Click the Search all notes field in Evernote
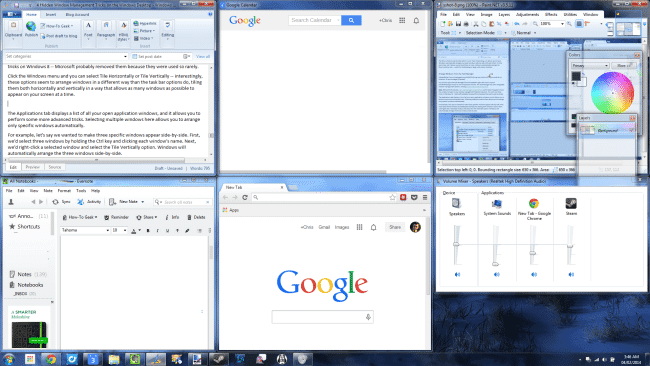650x366 pixels. [182, 202]
